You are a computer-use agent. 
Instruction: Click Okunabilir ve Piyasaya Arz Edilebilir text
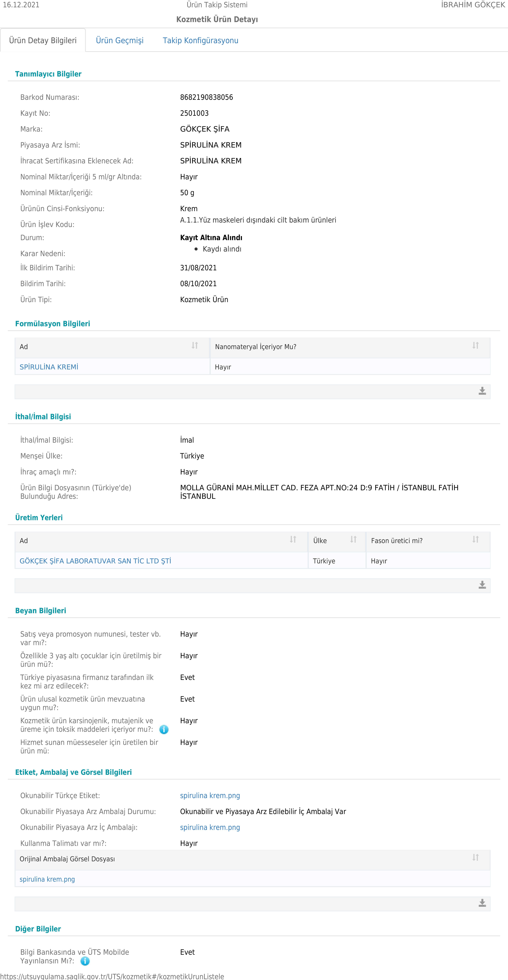263,811
